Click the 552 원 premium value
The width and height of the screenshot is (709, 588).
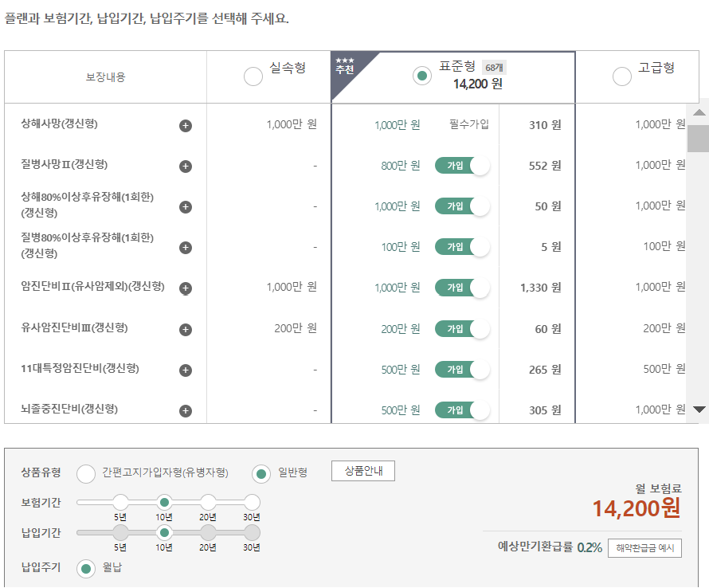(545, 166)
